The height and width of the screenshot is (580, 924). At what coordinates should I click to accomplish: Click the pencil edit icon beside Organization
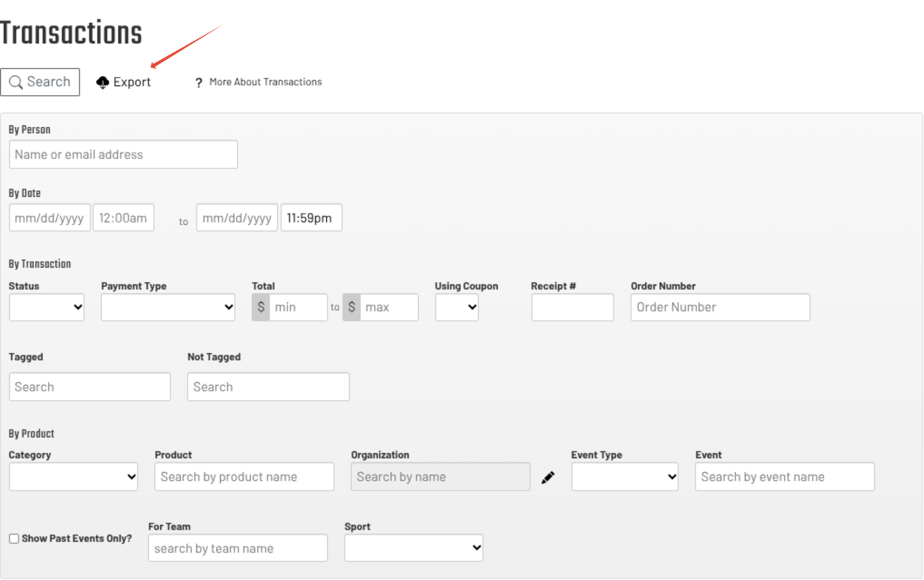coord(548,477)
